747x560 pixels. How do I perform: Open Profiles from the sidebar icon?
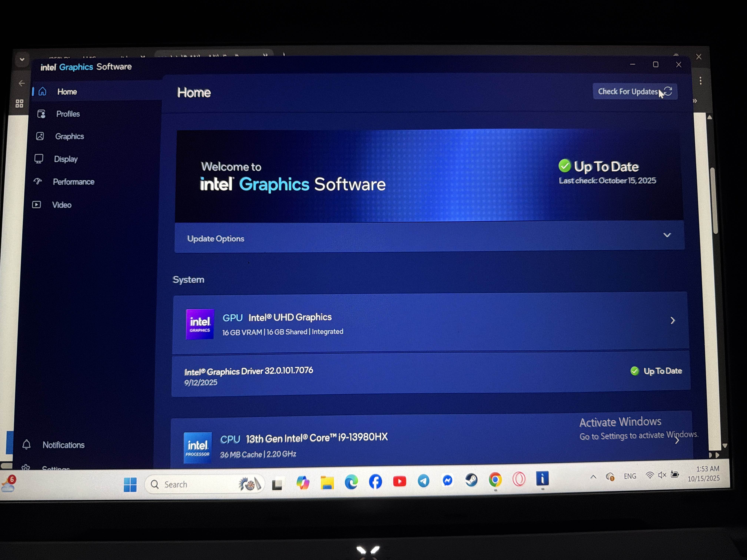pos(41,114)
